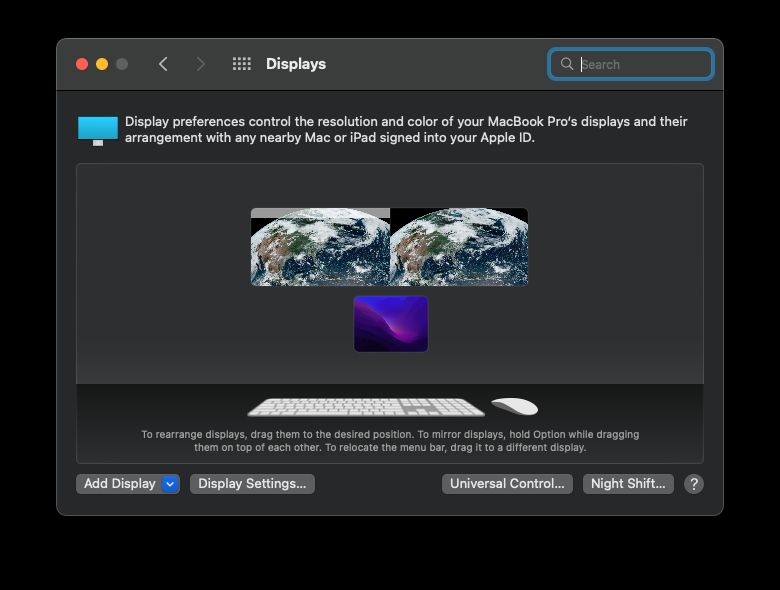Screen dimensions: 780x590
Task: Click the magnifying glass search icon
Action: click(567, 64)
